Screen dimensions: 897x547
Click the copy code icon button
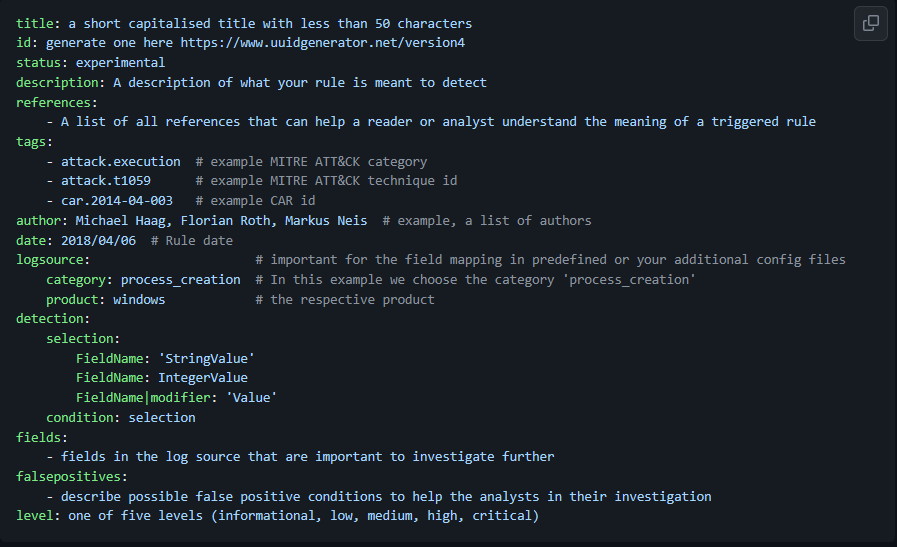(x=870, y=23)
